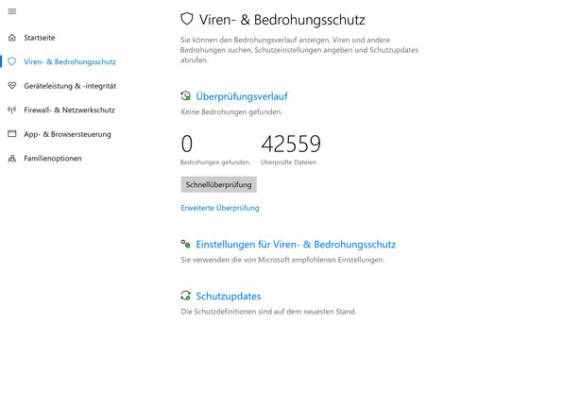Click the text 'Keine Bedrohungen gefunden.' under Überprüfungsverlauf

[x=231, y=112]
